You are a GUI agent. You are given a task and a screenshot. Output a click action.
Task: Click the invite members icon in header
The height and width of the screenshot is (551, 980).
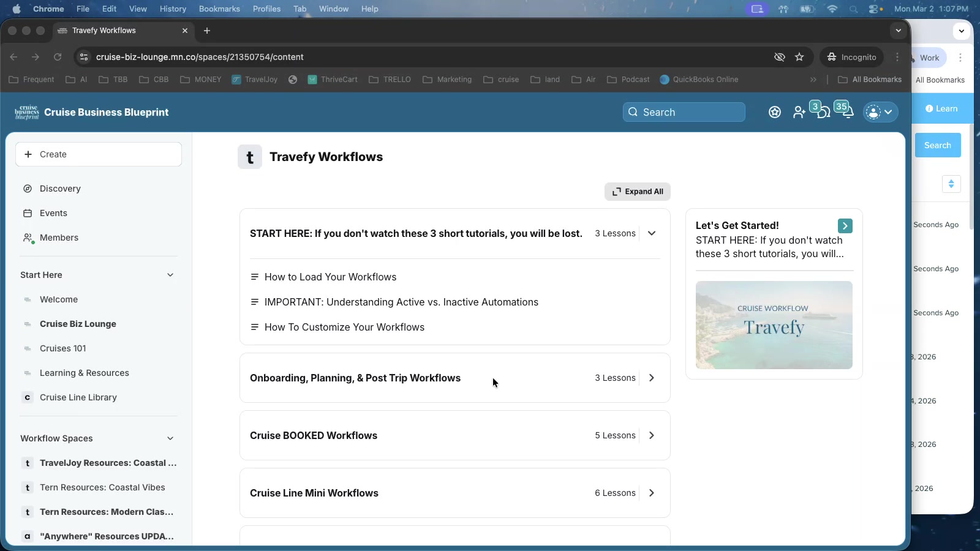click(799, 112)
